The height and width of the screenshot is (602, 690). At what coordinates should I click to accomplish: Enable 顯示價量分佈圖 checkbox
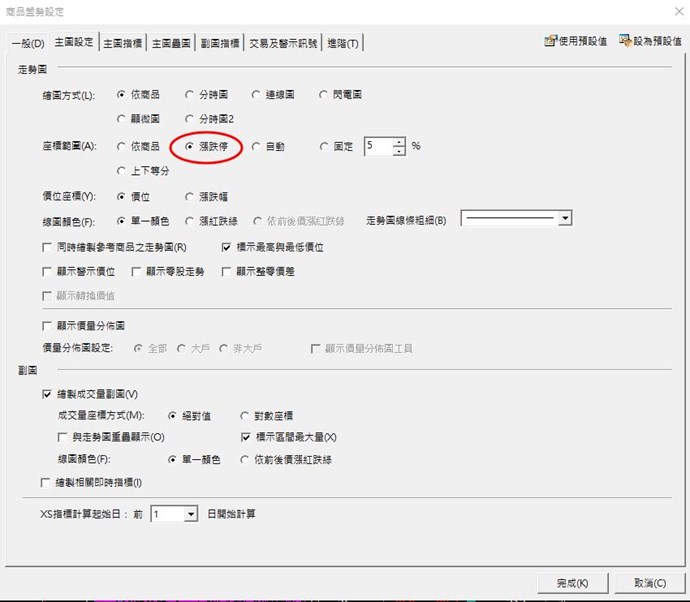pos(47,326)
